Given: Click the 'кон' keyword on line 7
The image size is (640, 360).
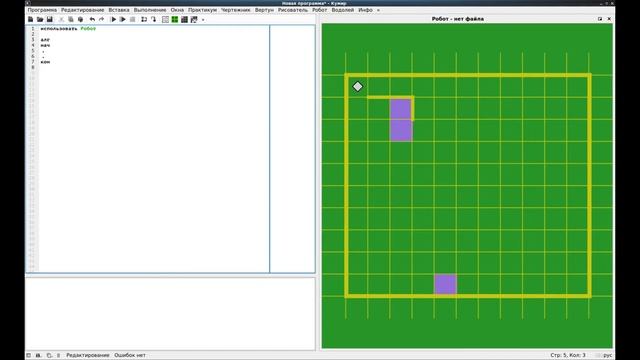Looking at the screenshot, I should click(x=45, y=62).
